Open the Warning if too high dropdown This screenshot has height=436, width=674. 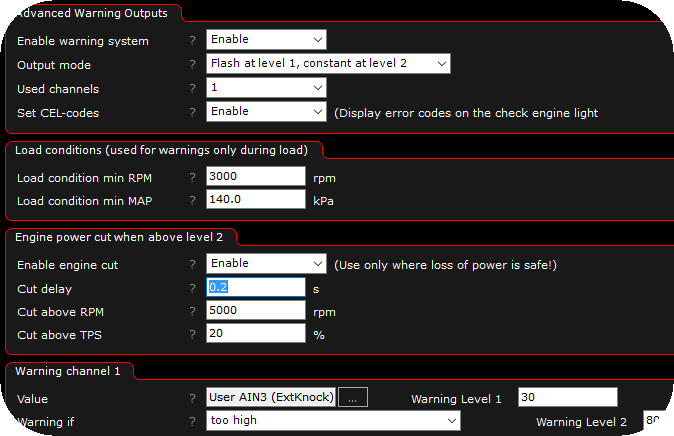point(333,421)
